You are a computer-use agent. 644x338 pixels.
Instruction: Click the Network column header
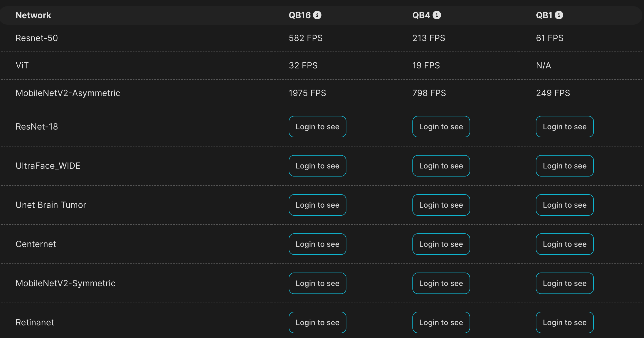pos(33,15)
